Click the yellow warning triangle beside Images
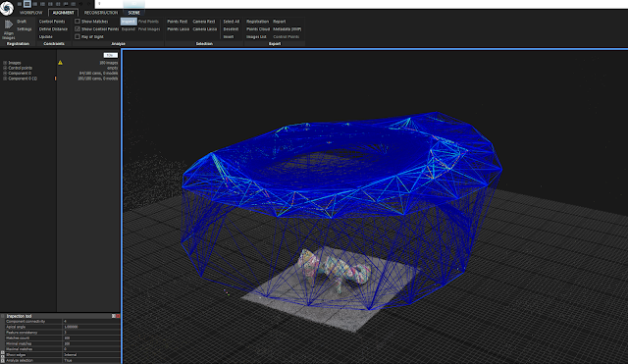The image size is (628, 364). click(60, 63)
